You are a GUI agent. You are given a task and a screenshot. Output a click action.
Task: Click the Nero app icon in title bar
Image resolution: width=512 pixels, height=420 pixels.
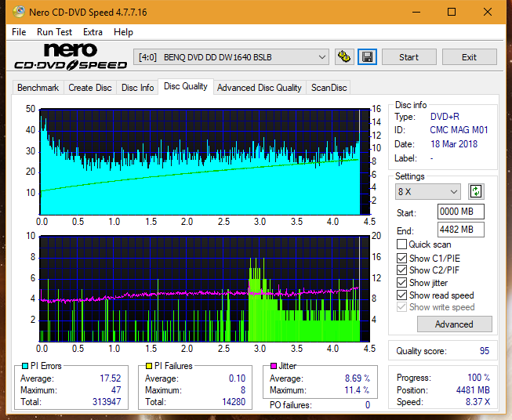point(19,12)
